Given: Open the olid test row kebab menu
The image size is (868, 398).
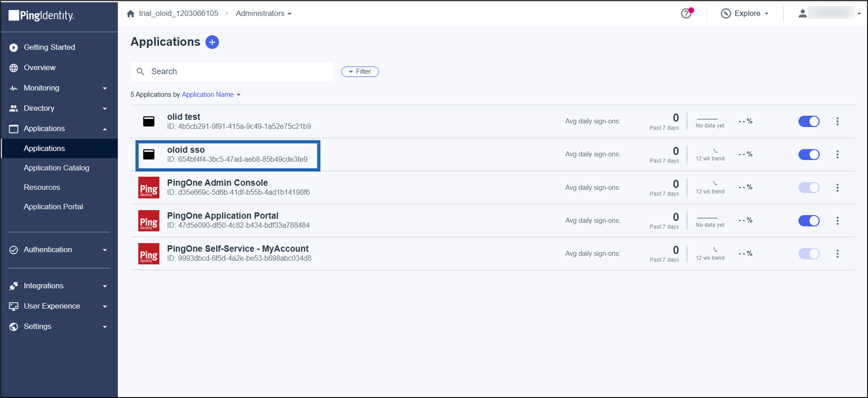Looking at the screenshot, I should (x=837, y=121).
